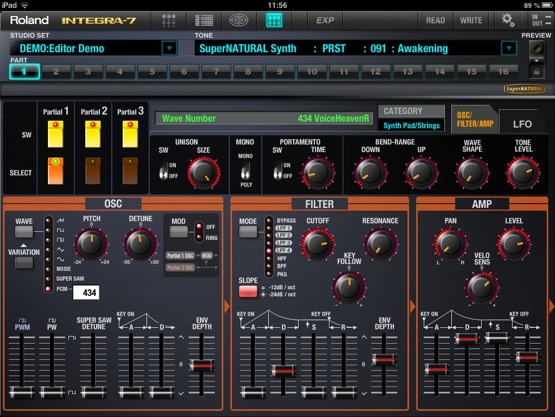Click the PCM wave number field 434
Viewport: 555px width, 417px height.
pyautogui.click(x=86, y=292)
